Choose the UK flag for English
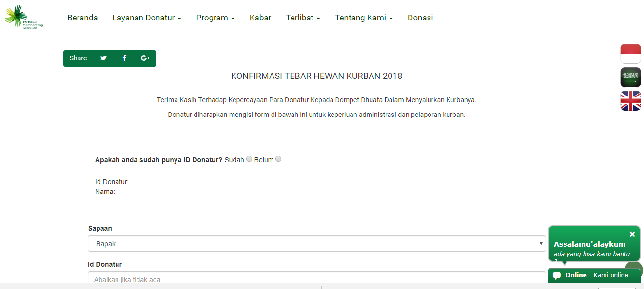644x289 pixels. (630, 101)
